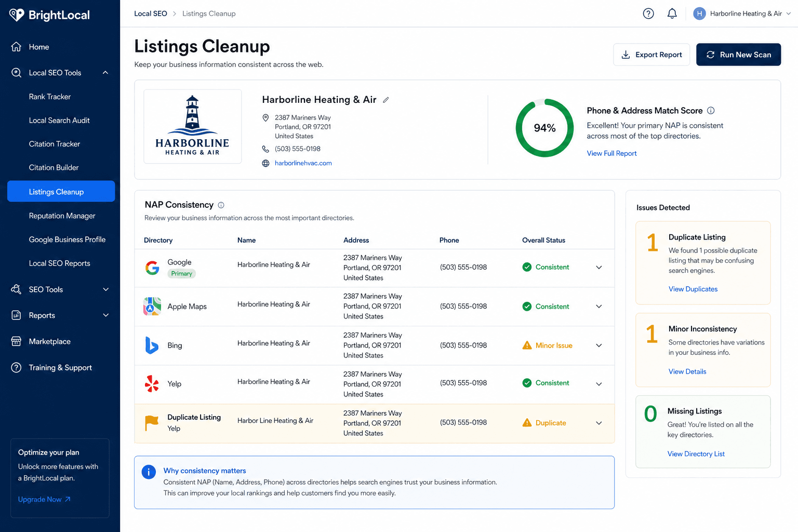Image resolution: width=798 pixels, height=532 pixels.
Task: Click the green check icon in Google row
Action: [x=527, y=267]
